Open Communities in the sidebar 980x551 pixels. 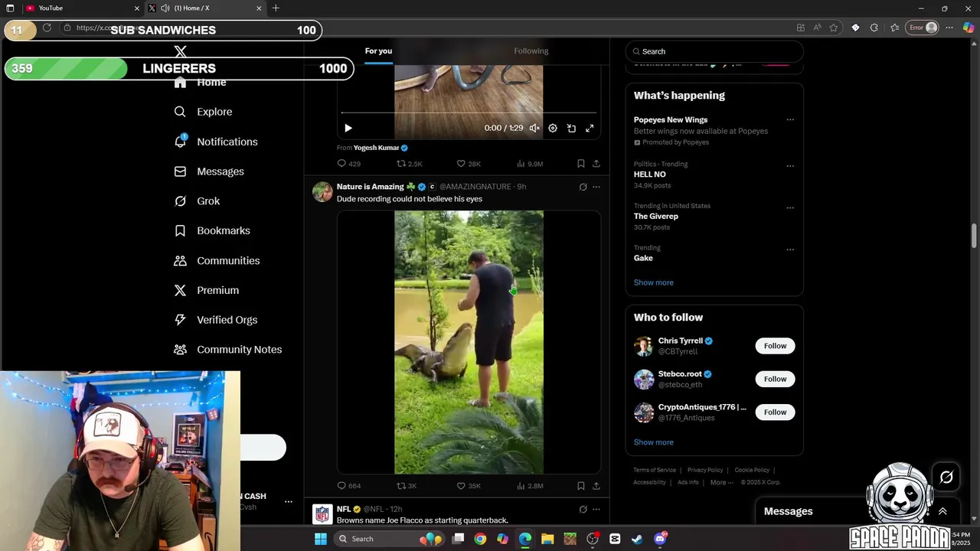coord(217,261)
